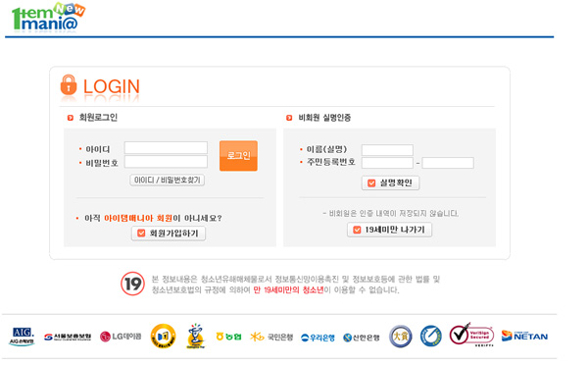Click the round yellow award badge icon

click(x=163, y=337)
